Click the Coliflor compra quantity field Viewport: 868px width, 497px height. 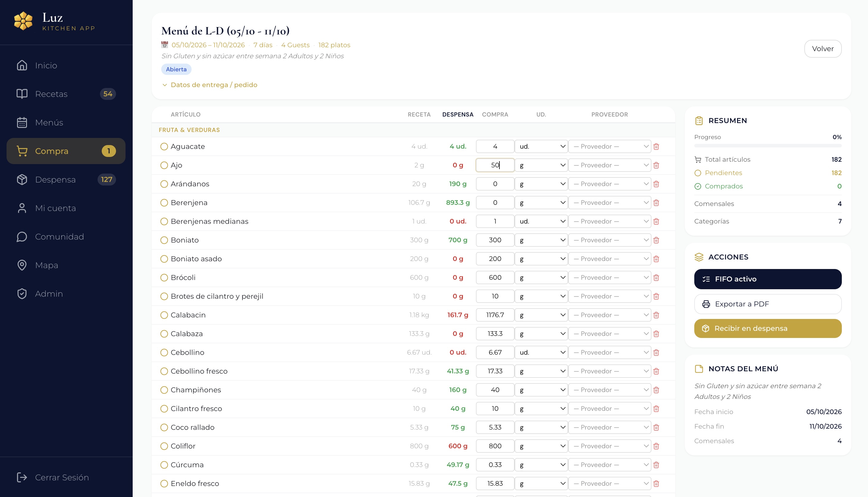point(495,446)
